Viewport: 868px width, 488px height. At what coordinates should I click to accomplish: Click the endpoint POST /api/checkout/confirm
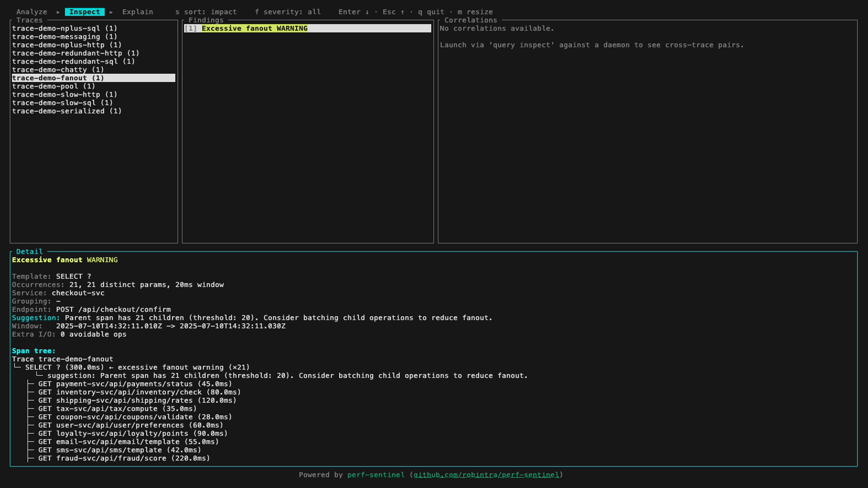click(x=113, y=310)
